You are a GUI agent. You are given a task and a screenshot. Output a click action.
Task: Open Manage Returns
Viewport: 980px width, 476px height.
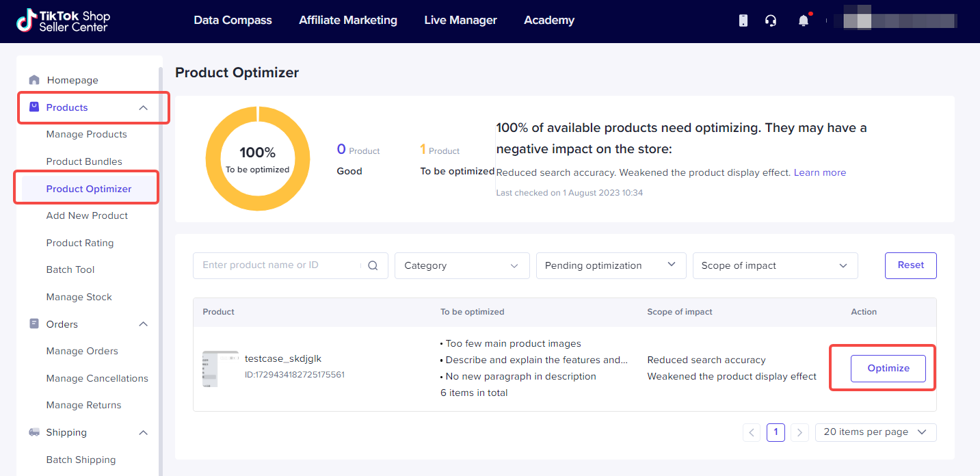(x=84, y=405)
